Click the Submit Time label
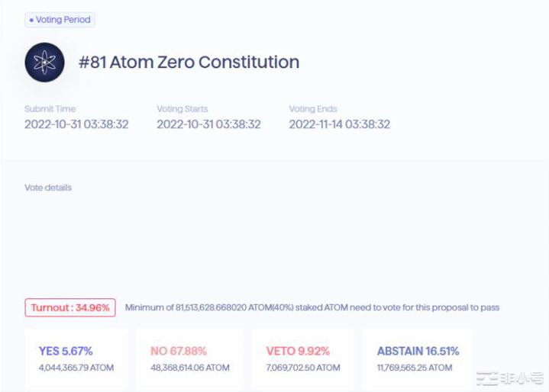The width and height of the screenshot is (549, 392). pos(50,109)
